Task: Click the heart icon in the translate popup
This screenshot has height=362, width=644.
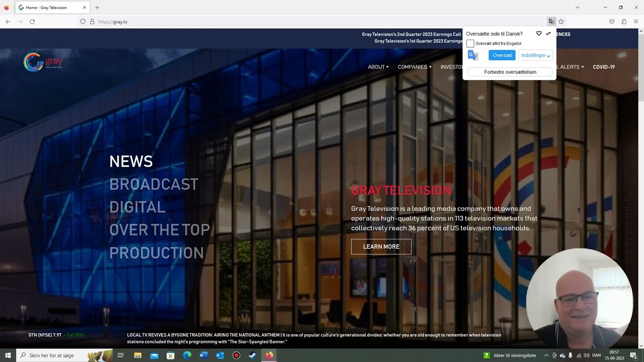Action: coord(539,34)
